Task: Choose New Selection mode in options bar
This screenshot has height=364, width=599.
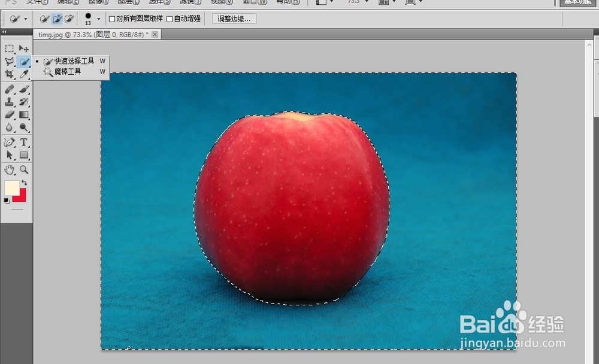Action: (x=44, y=19)
